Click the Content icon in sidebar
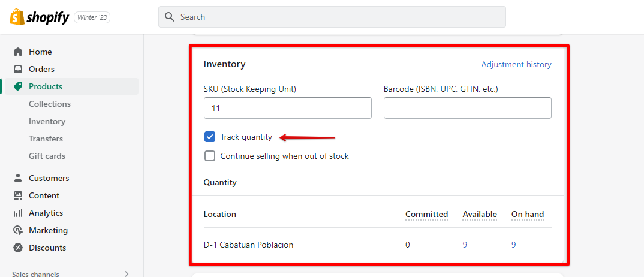644x277 pixels. pyautogui.click(x=18, y=195)
